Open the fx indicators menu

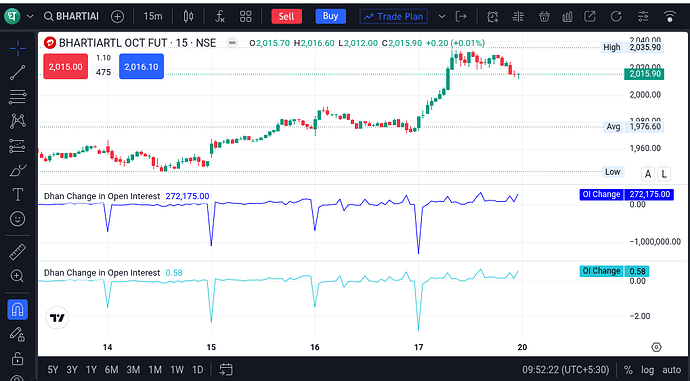(x=220, y=17)
